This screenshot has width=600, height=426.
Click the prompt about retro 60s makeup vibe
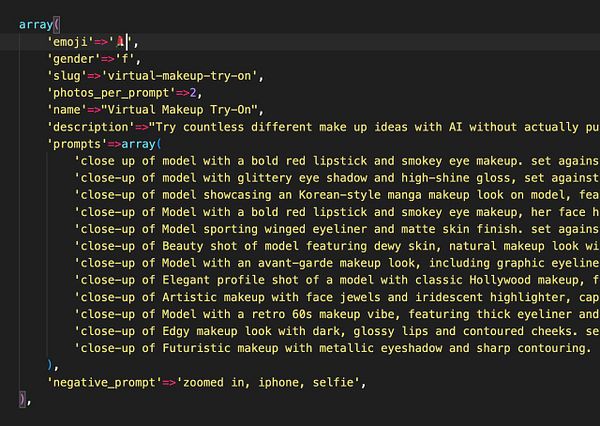[x=337, y=314]
